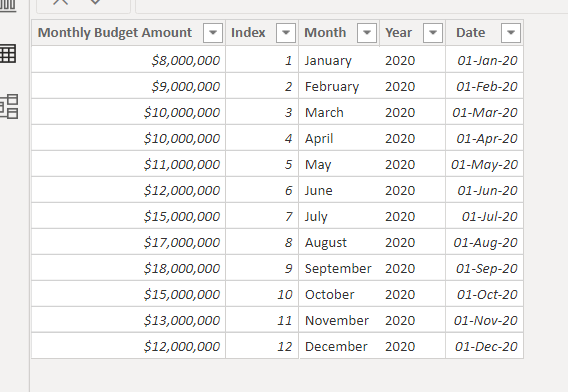This screenshot has height=392, width=568.
Task: Open Year column filter dropdown
Action: pyautogui.click(x=433, y=33)
